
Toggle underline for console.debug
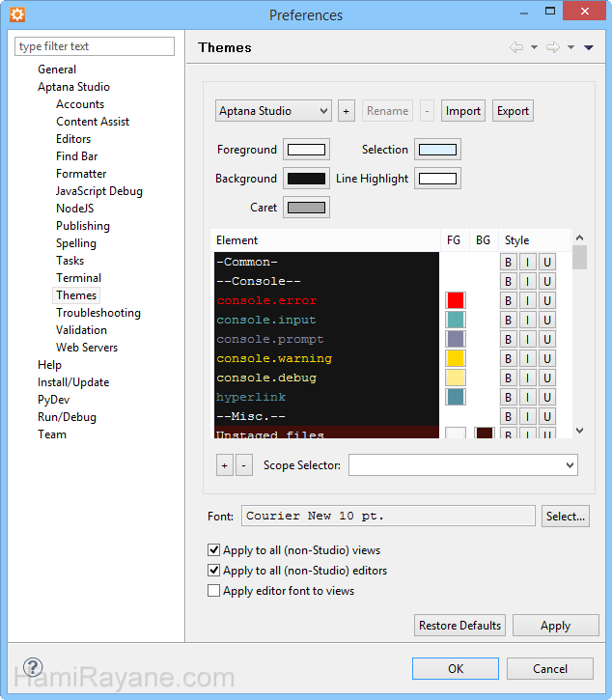pos(546,378)
